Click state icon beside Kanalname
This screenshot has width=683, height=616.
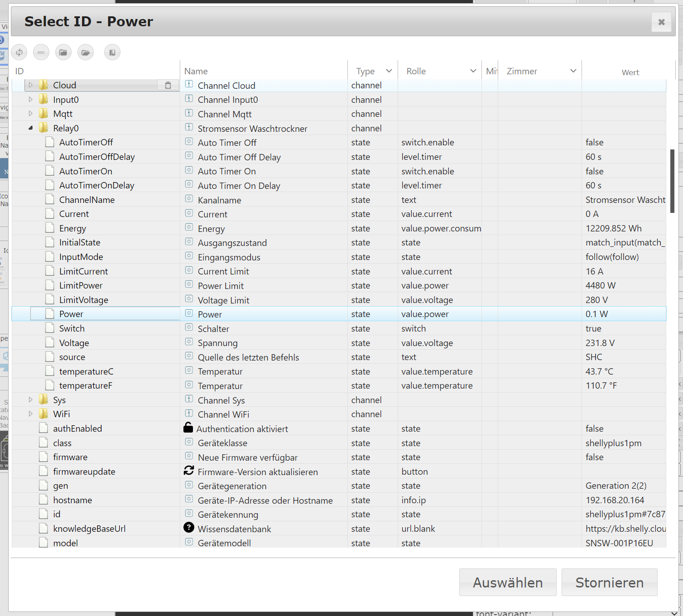coord(189,199)
